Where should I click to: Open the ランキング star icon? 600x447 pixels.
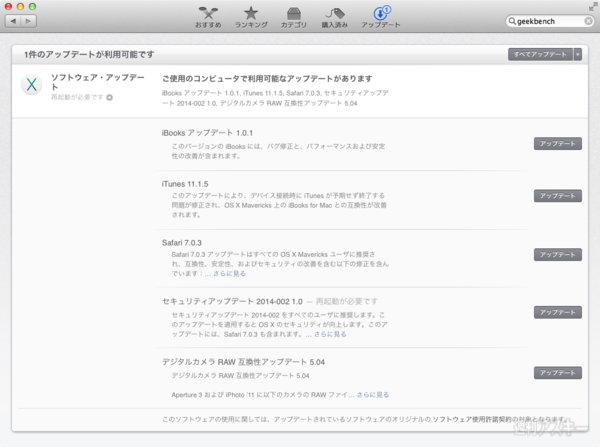point(251,17)
